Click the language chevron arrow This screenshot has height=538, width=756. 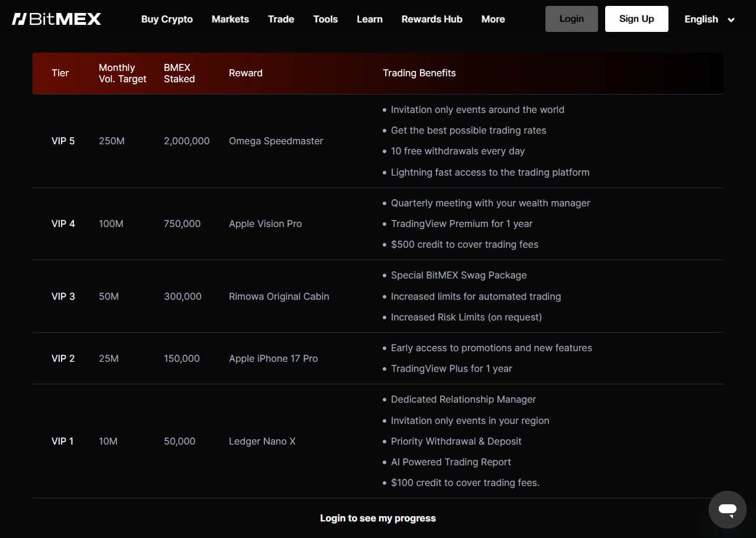731,20
